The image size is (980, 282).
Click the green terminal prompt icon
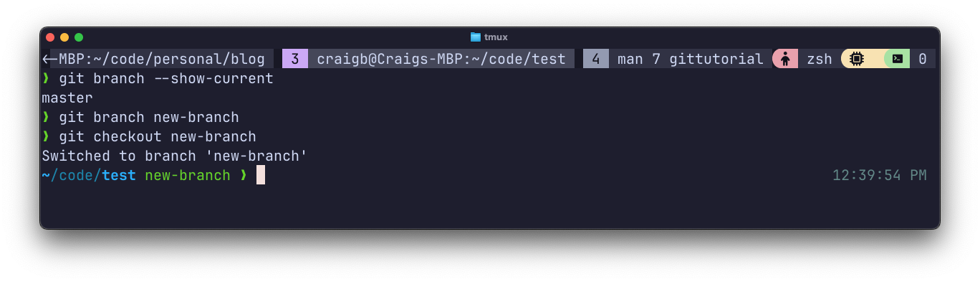coord(897,59)
